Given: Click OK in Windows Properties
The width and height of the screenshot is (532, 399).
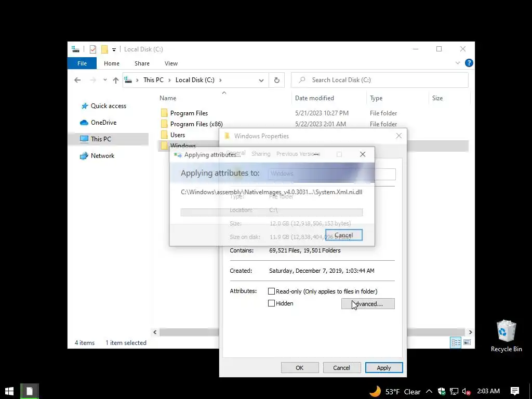Looking at the screenshot, I should tap(300, 368).
